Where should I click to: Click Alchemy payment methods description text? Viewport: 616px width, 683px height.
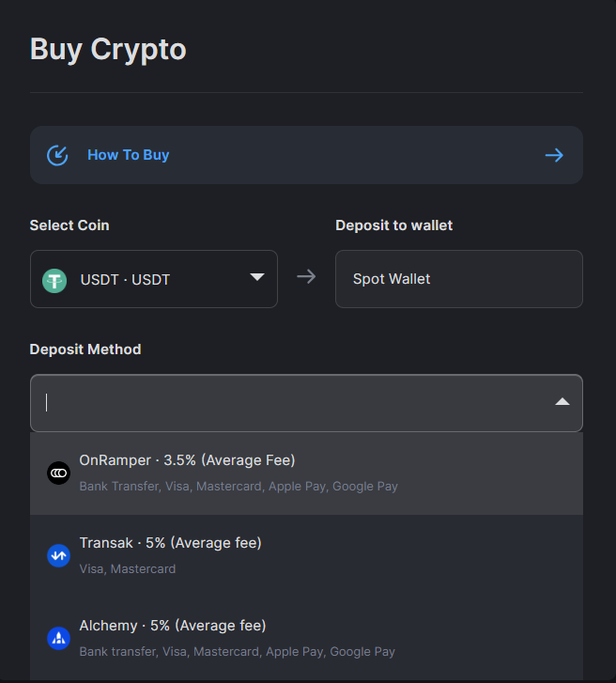[238, 652]
